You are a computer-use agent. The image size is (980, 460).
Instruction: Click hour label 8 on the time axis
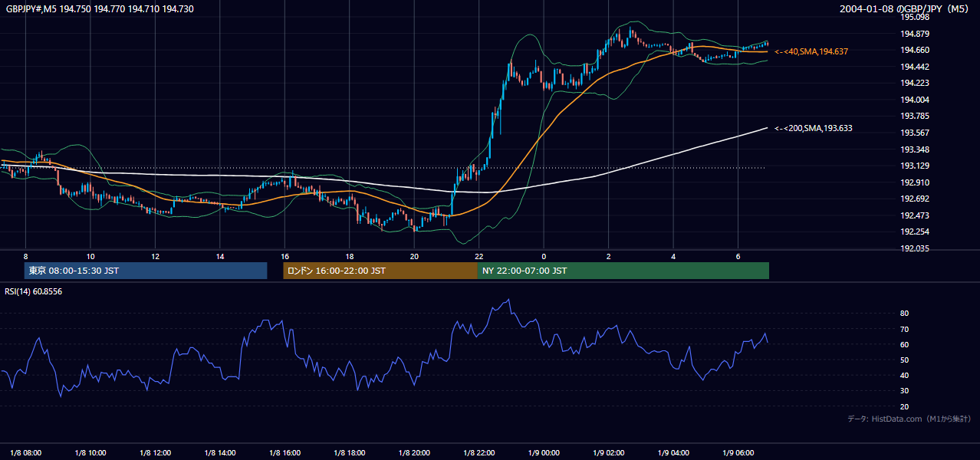(25, 256)
